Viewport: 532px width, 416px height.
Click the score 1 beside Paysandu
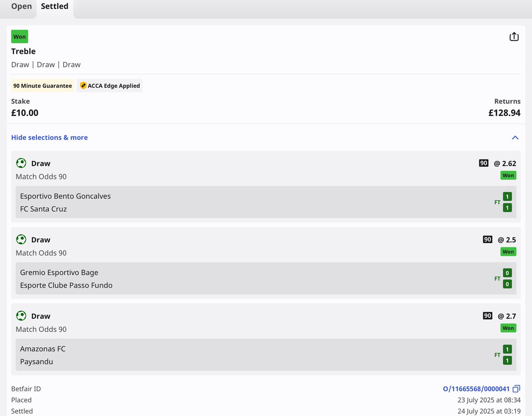pyautogui.click(x=508, y=361)
